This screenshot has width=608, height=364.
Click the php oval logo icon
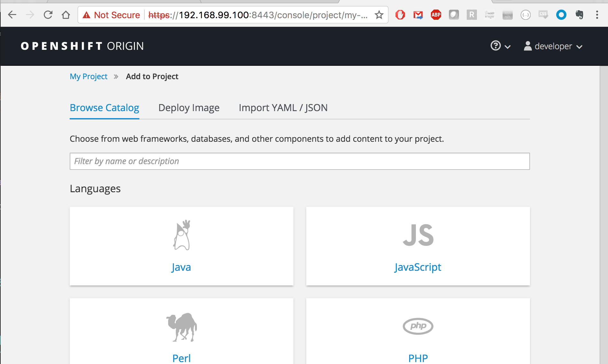pos(418,326)
